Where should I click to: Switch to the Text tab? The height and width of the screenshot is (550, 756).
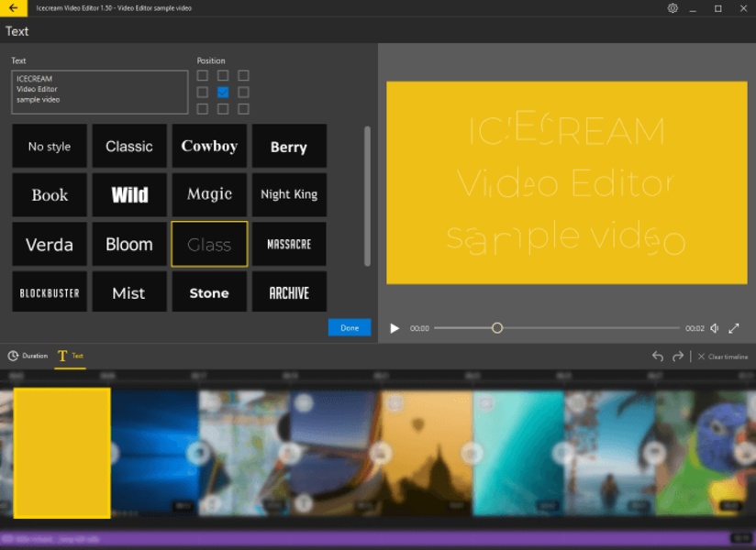(x=71, y=356)
